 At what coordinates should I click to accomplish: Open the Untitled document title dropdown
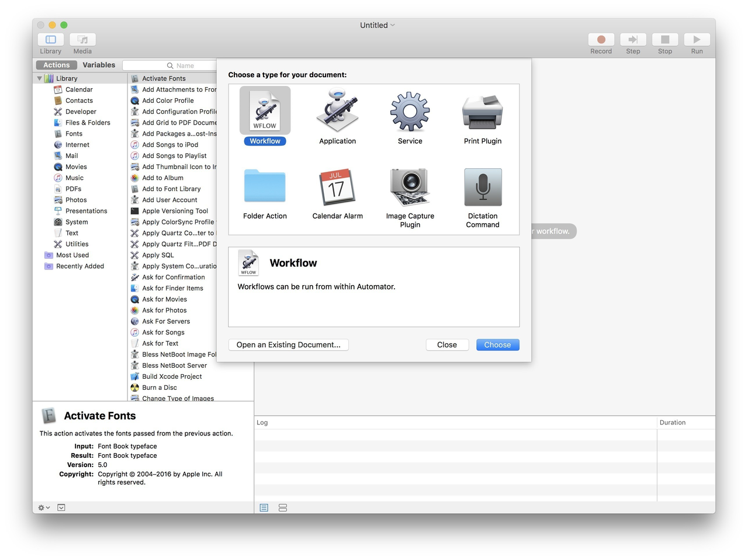tap(378, 25)
